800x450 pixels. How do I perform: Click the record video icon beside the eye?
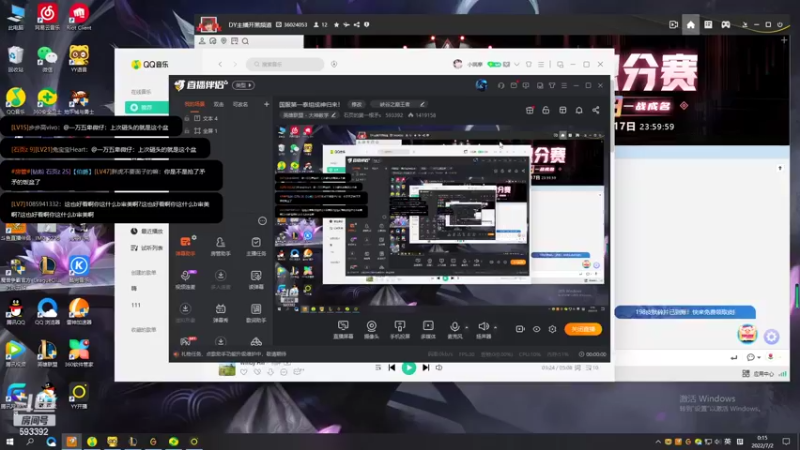coord(520,329)
